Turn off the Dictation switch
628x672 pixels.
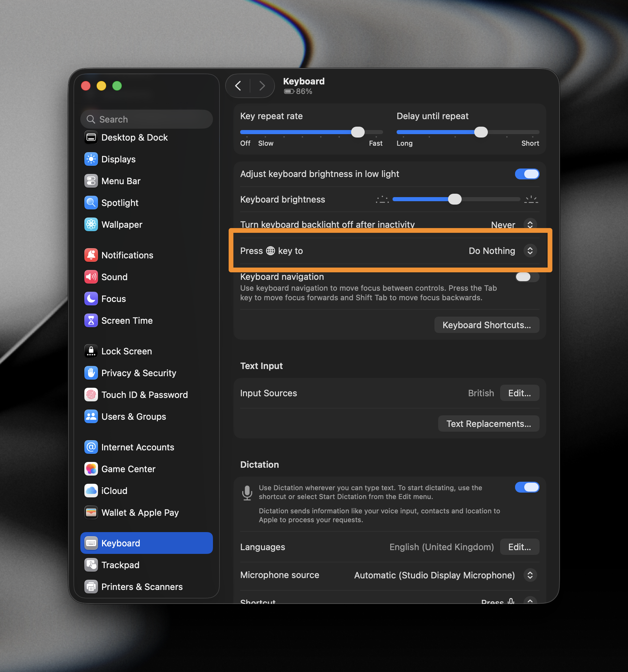527,487
